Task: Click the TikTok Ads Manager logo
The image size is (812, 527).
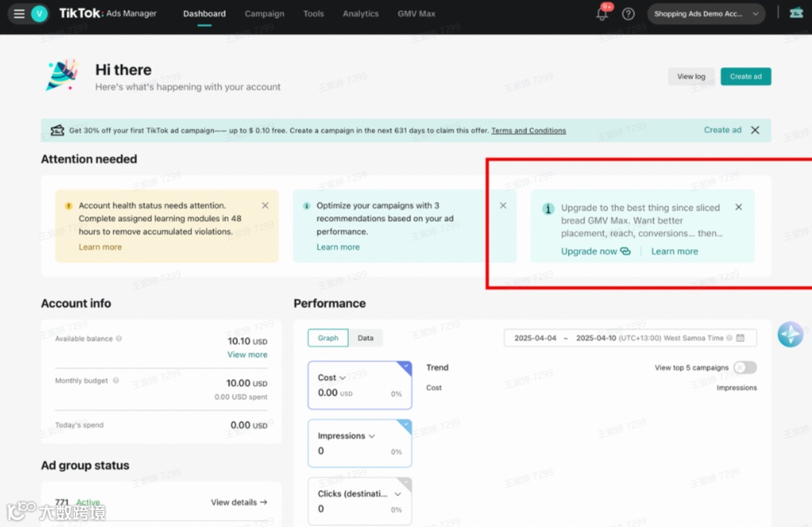Action: [108, 13]
